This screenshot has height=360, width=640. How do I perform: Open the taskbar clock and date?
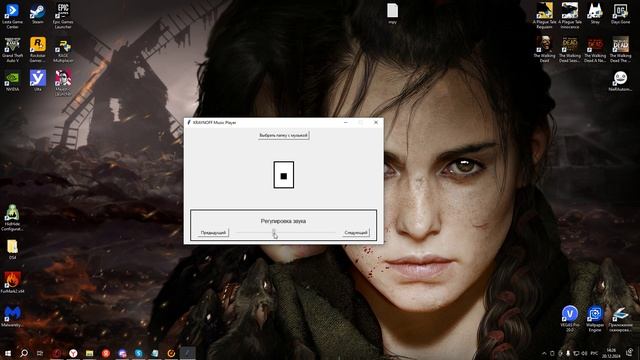(611, 353)
